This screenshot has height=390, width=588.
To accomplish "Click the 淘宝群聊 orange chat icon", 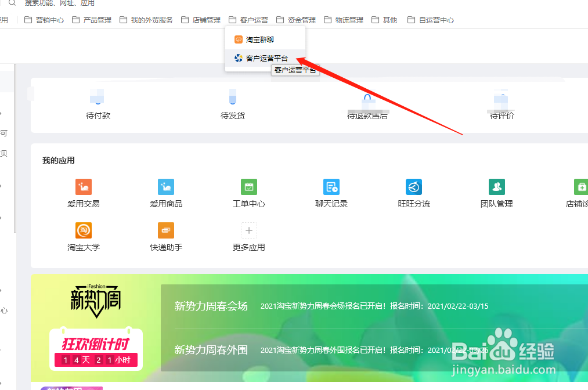I will [239, 39].
